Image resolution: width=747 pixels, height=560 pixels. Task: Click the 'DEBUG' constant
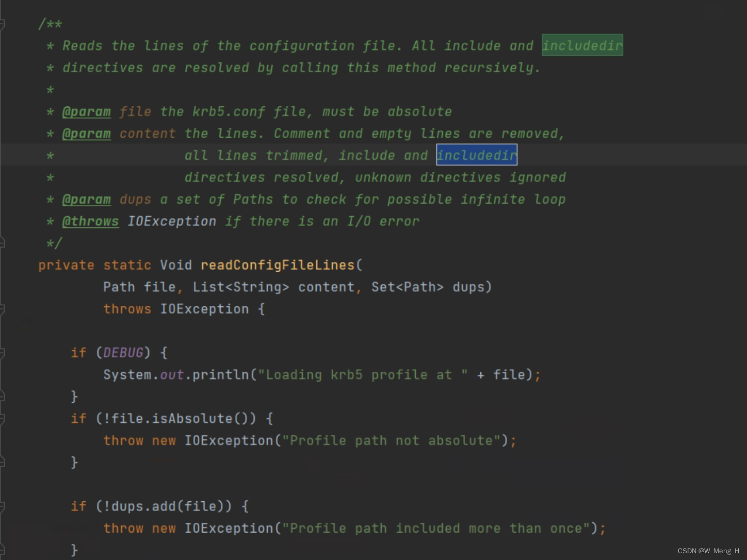(123, 353)
